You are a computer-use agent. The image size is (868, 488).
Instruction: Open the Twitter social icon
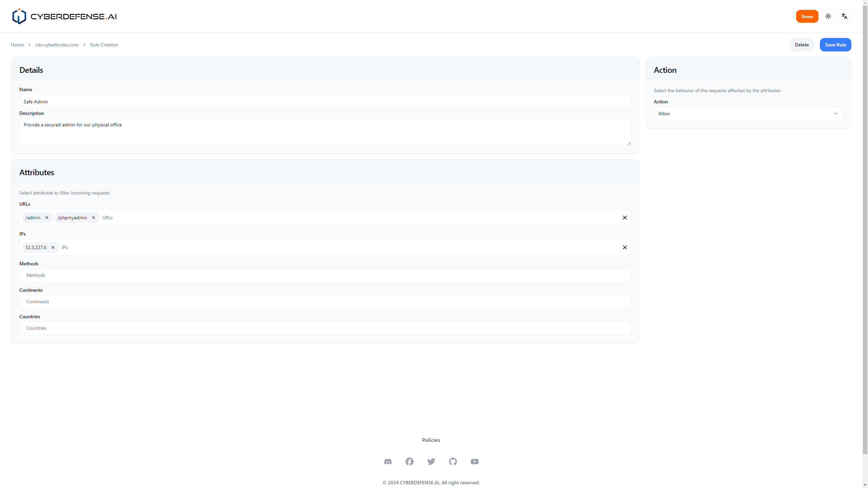click(x=431, y=462)
